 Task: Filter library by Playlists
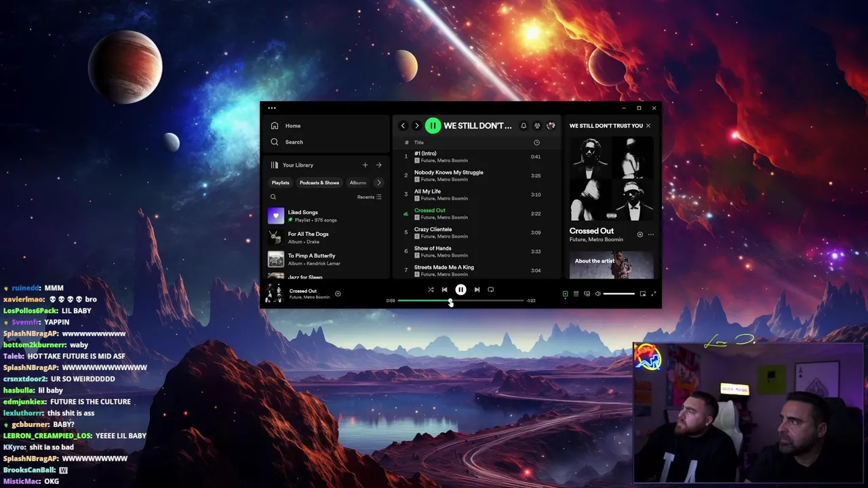[281, 182]
